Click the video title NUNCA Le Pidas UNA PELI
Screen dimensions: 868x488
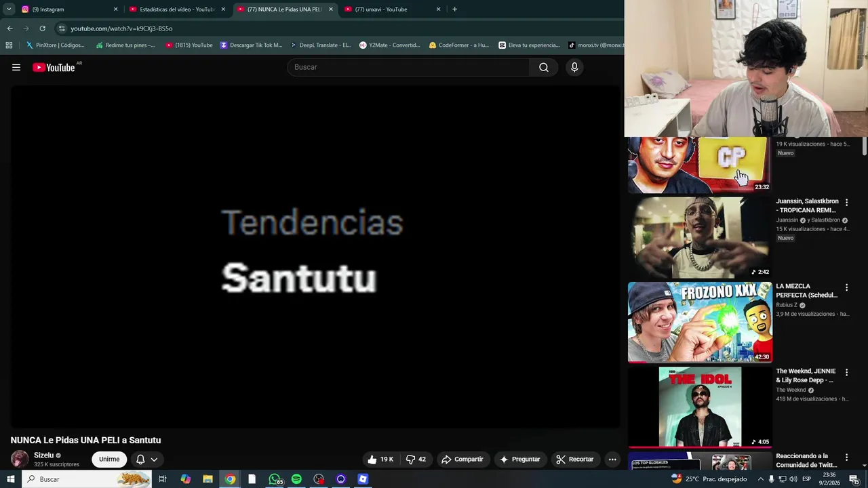85,441
